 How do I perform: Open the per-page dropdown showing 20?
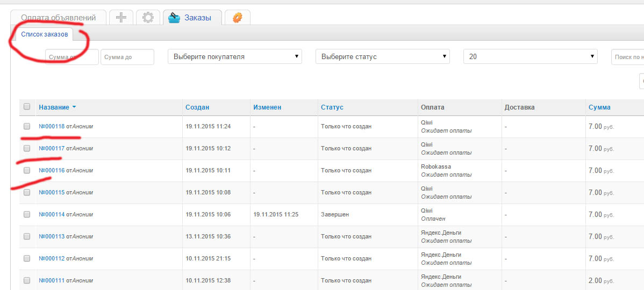tap(530, 56)
